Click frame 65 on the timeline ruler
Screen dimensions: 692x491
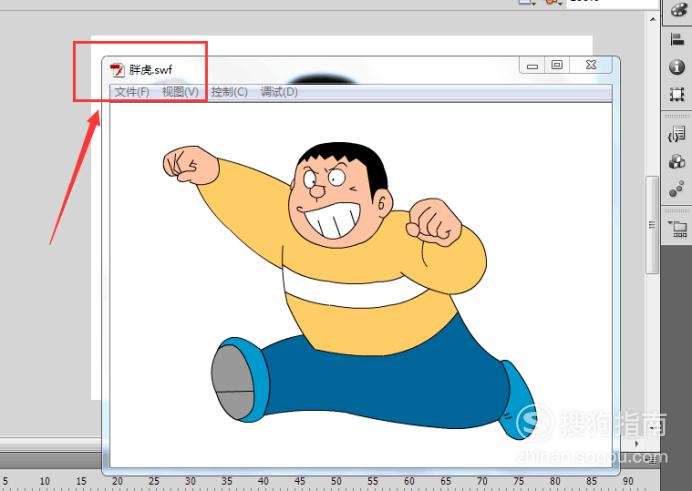[x=446, y=481]
